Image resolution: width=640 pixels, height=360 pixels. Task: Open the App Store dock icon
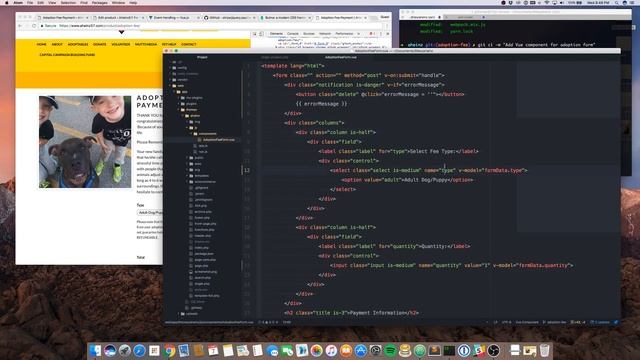(x=360, y=351)
